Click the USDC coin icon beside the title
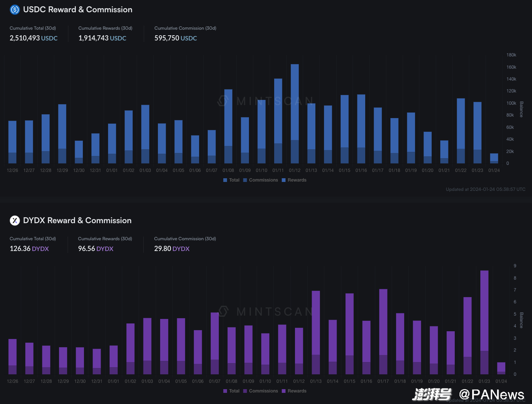Image resolution: width=532 pixels, height=404 pixels. click(x=15, y=10)
